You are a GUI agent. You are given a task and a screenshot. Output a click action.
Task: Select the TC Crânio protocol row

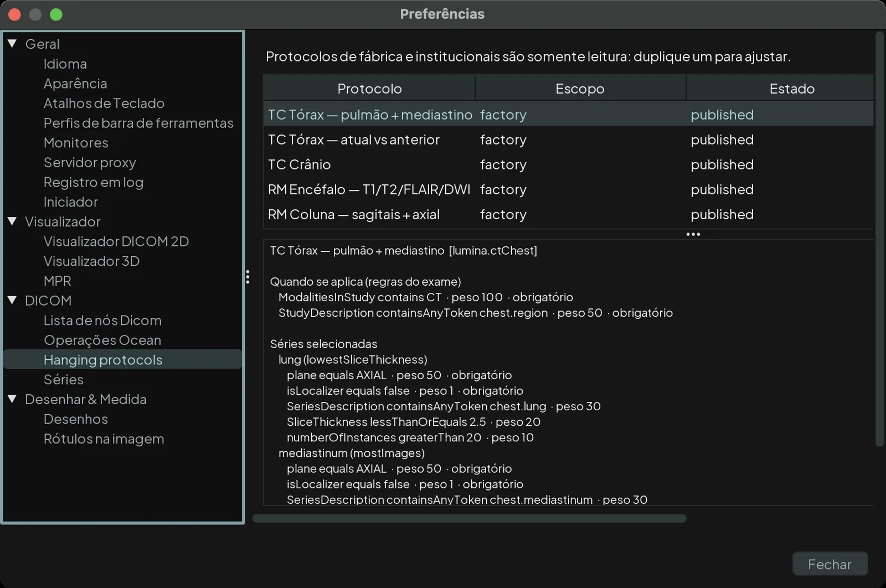coord(568,164)
